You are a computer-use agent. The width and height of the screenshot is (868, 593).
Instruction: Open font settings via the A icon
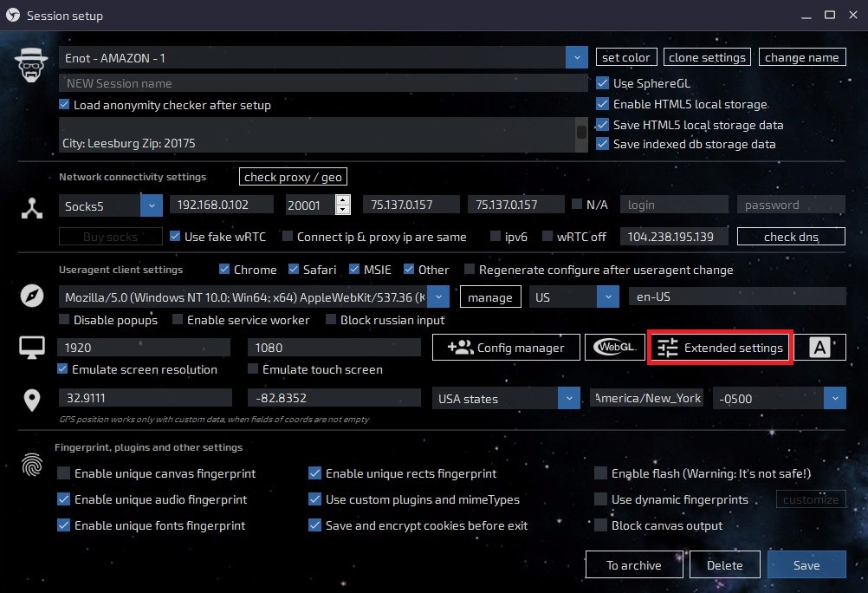(x=819, y=348)
